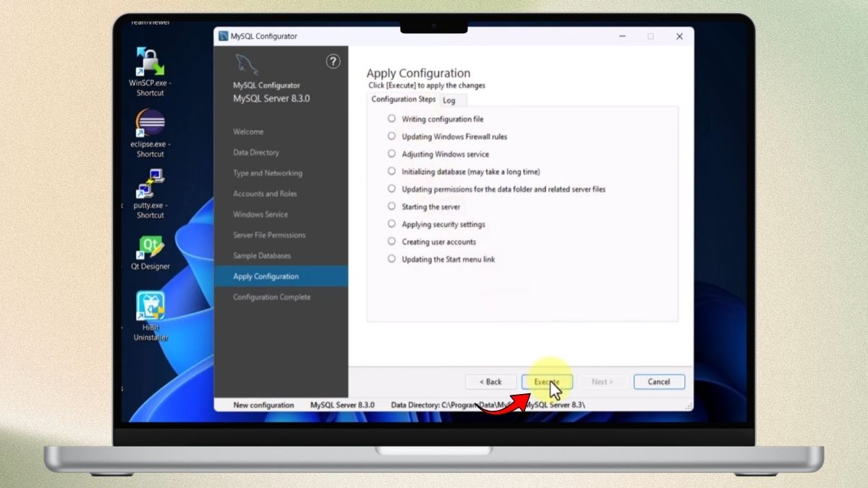Open the putty.exe desktop shortcut

[150, 193]
